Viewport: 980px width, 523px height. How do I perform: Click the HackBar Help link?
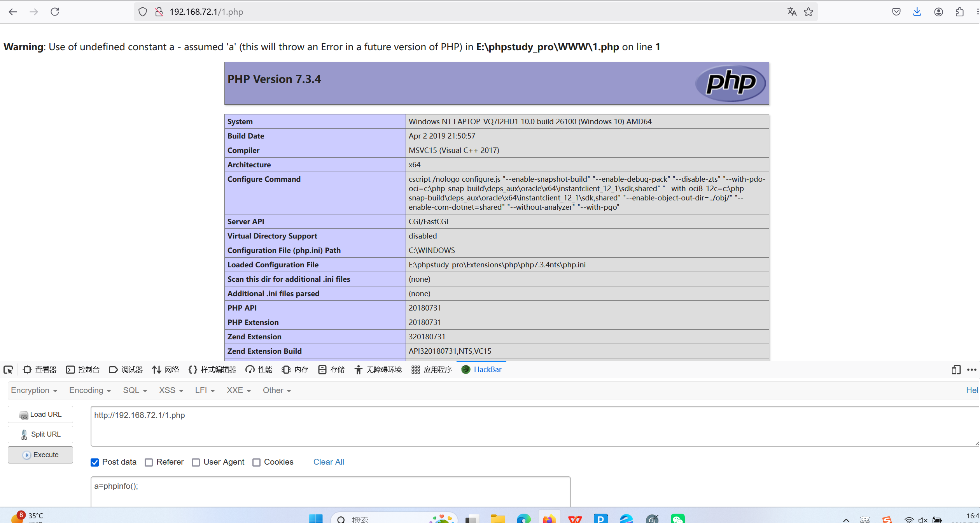(972, 390)
